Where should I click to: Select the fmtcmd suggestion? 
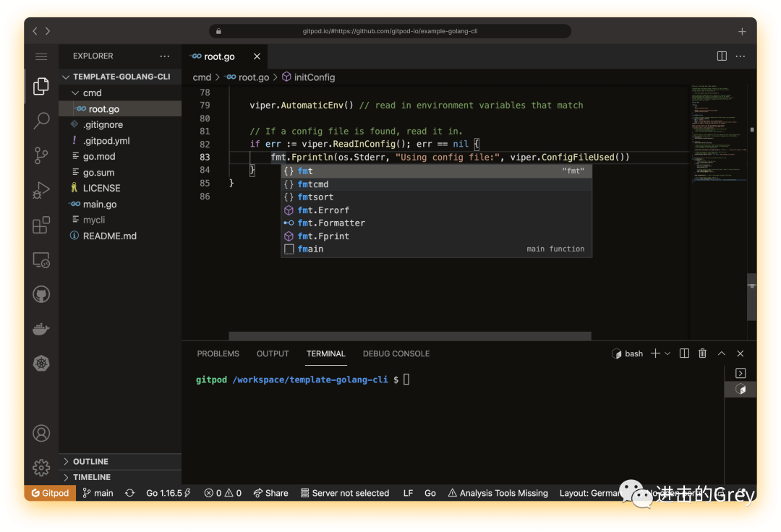coord(437,184)
